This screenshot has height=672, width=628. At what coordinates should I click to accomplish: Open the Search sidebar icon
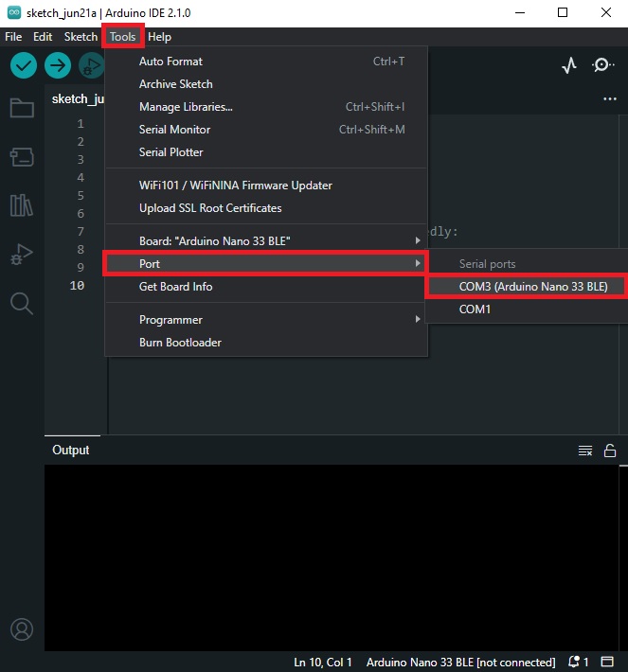click(22, 304)
